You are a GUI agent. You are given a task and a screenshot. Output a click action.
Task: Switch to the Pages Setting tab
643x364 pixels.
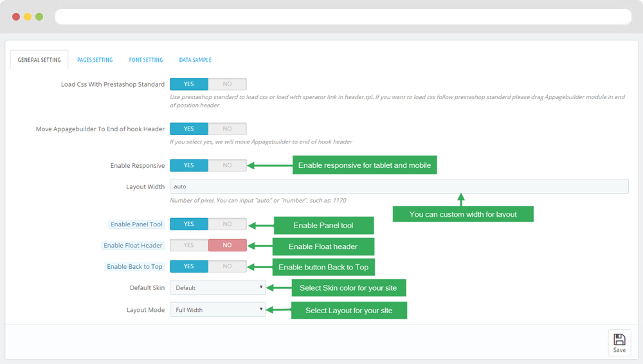coord(95,60)
